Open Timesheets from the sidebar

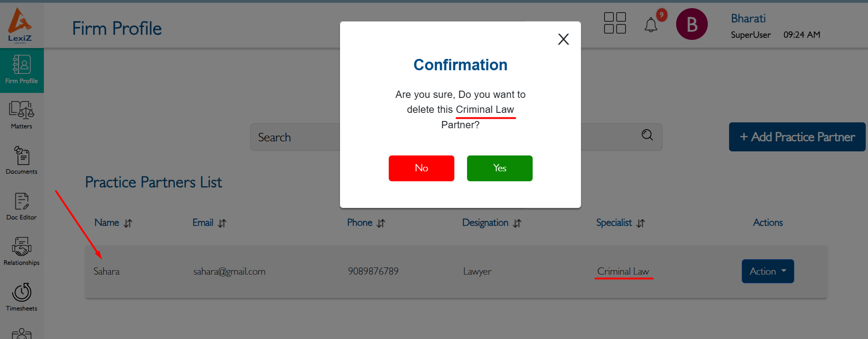coord(22,297)
